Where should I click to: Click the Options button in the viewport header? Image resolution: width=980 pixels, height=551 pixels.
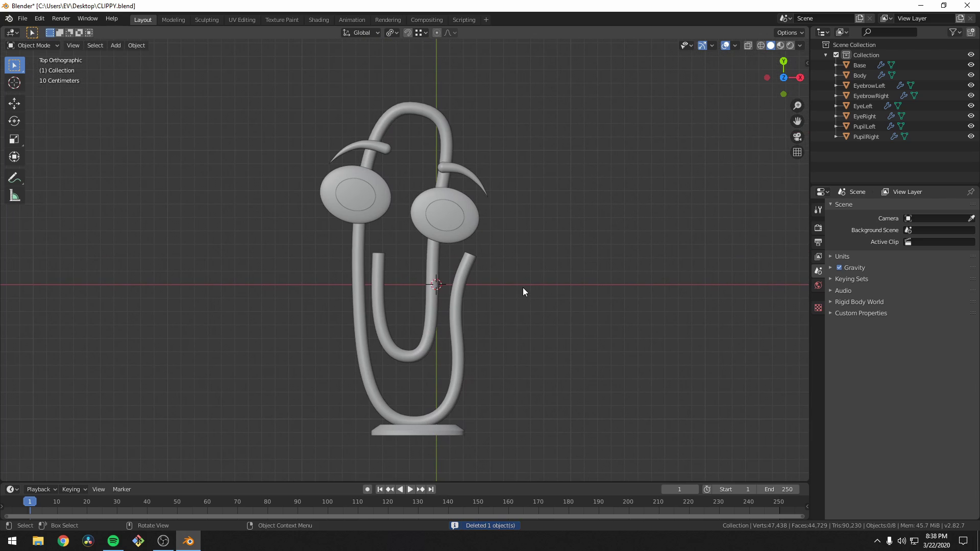789,32
